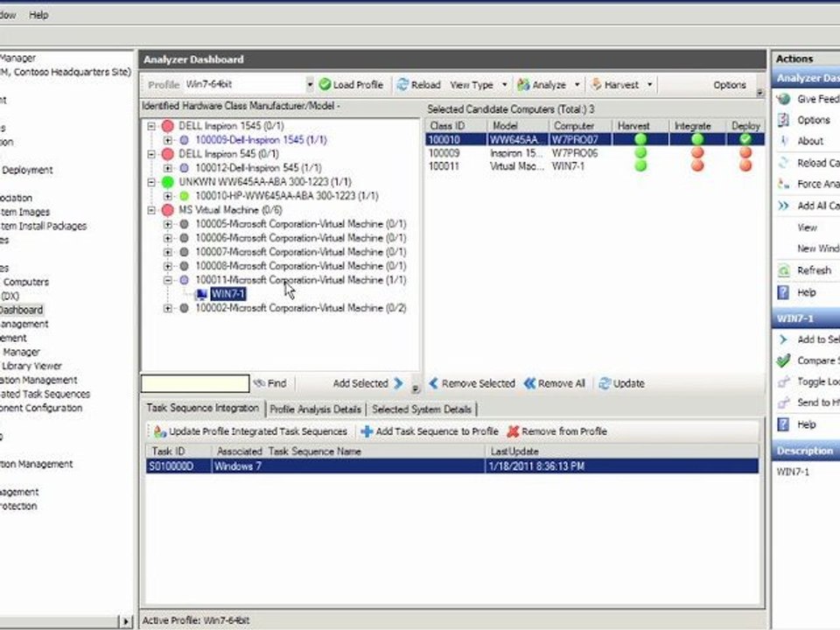Click the Reload arrows icon in toolbar
The width and height of the screenshot is (840, 630).
[x=402, y=85]
